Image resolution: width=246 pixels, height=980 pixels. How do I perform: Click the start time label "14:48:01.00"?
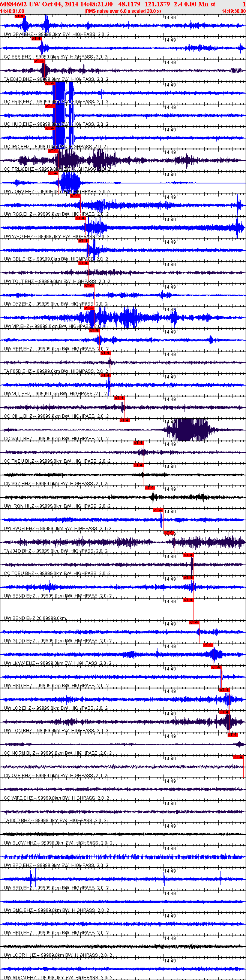coord(12,11)
